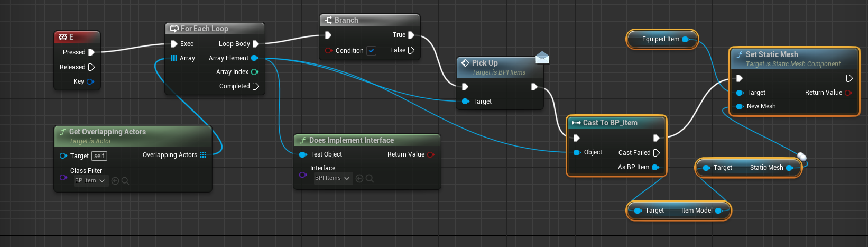The image size is (868, 247).
Task: Click the Pick Up output execution pin
Action: (x=534, y=87)
